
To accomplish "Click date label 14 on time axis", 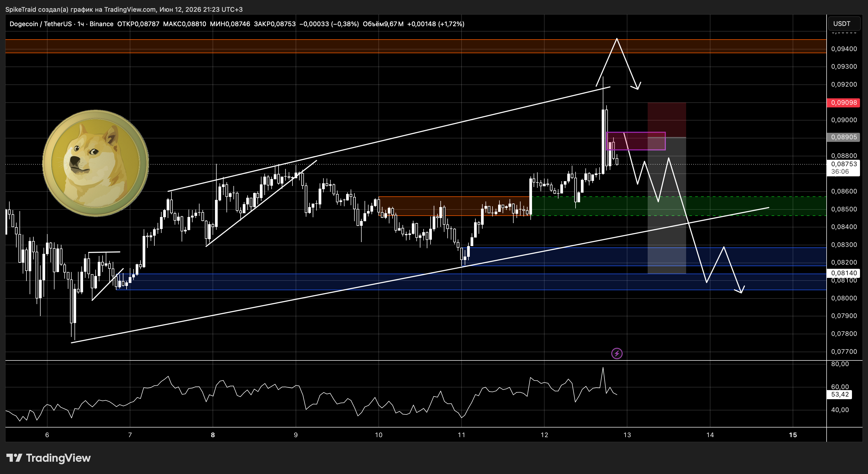I will [710, 435].
